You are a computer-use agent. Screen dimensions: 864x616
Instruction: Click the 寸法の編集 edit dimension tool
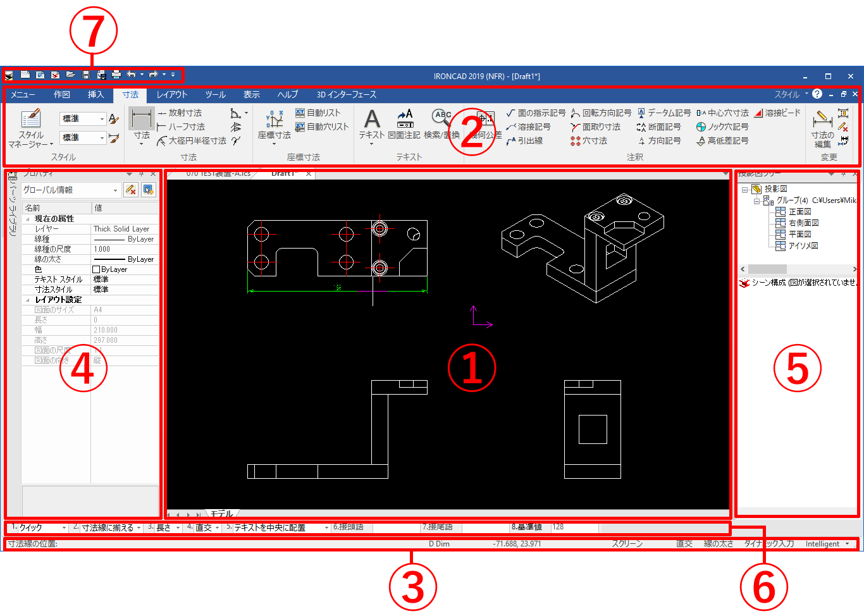(x=822, y=128)
